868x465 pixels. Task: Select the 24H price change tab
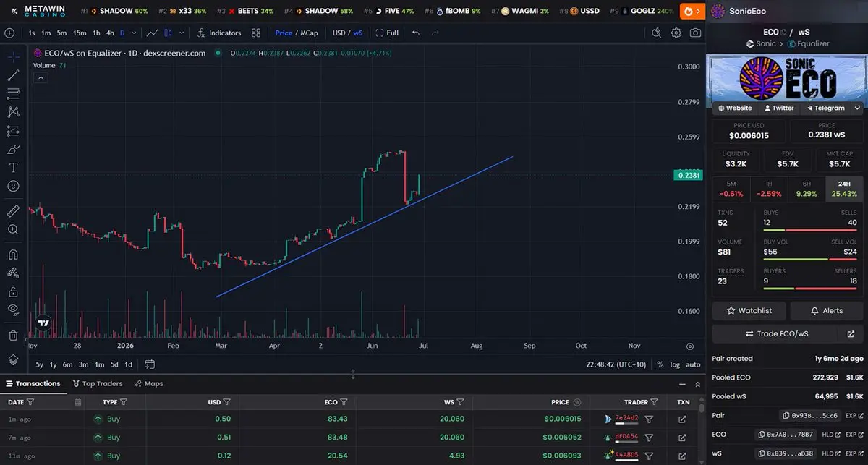845,189
